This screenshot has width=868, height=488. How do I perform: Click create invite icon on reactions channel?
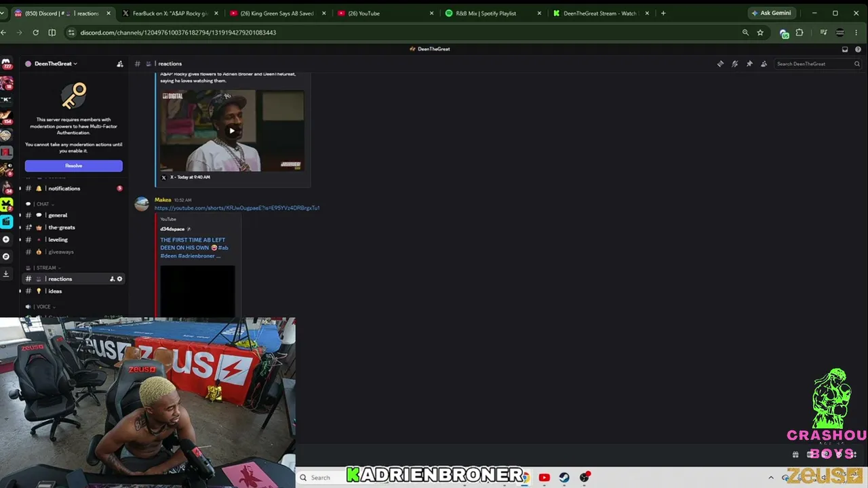(112, 279)
